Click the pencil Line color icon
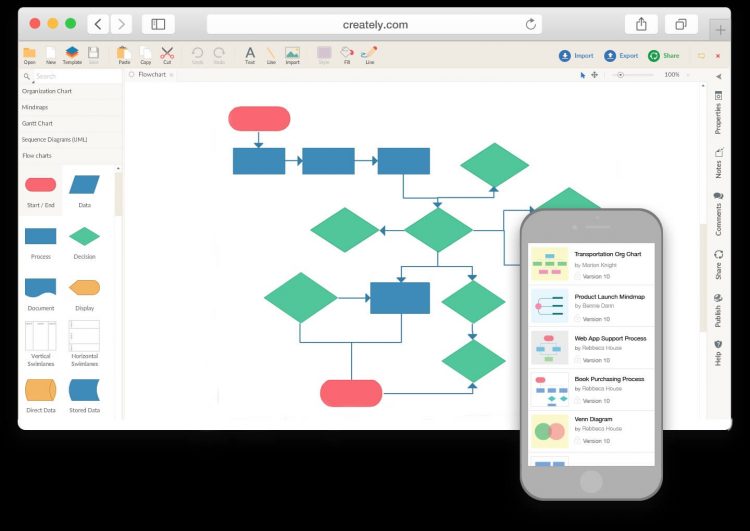 point(369,55)
